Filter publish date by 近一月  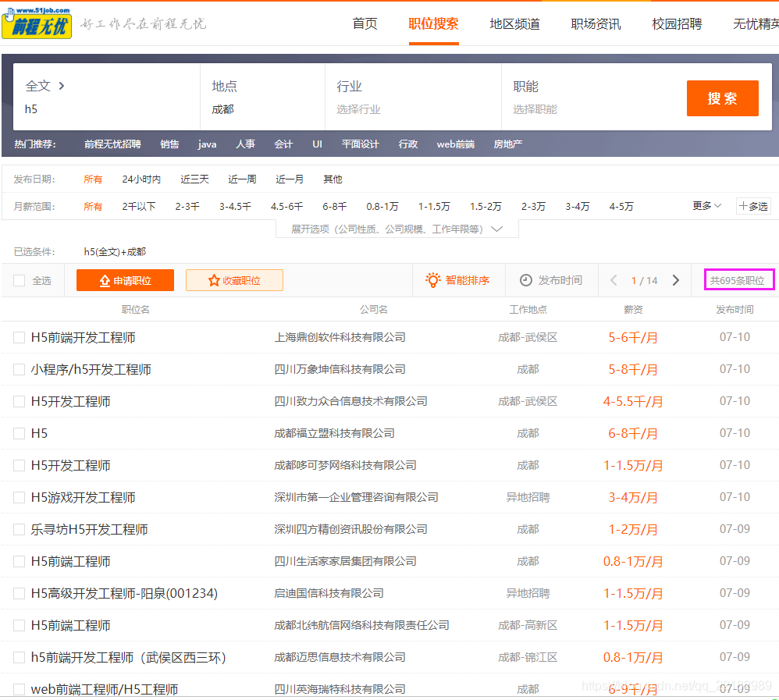pos(290,179)
